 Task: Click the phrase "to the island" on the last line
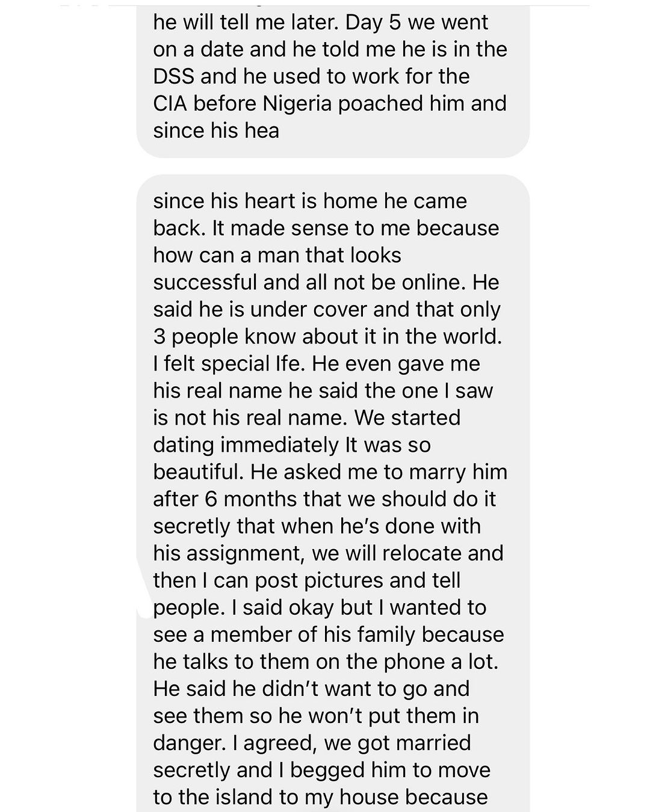pos(216,798)
